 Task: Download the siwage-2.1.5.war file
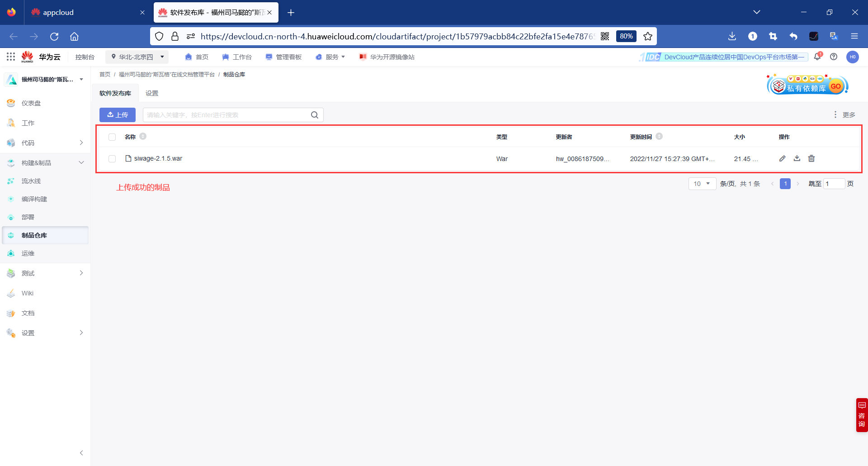(x=797, y=158)
